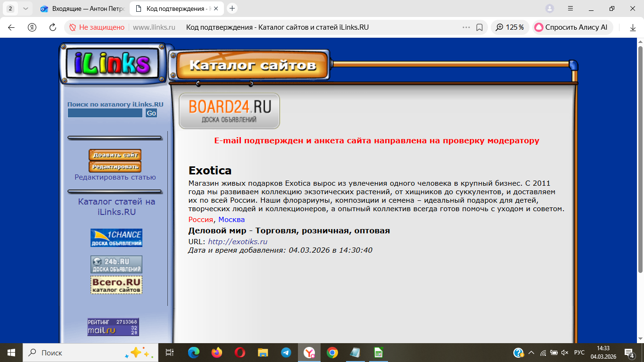The width and height of the screenshot is (644, 362).
Task: Click the 1CHANCE доска объявлений banner
Action: click(116, 238)
